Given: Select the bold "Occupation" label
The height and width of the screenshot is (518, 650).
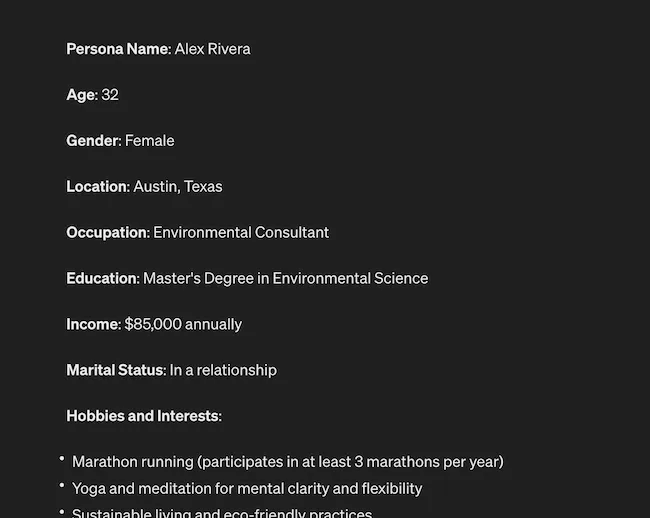Looking at the screenshot, I should pos(107,233).
